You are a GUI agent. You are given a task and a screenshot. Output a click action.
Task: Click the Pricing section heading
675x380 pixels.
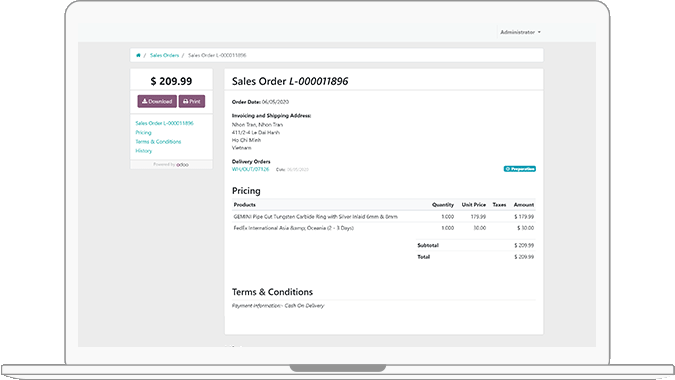pos(246,191)
